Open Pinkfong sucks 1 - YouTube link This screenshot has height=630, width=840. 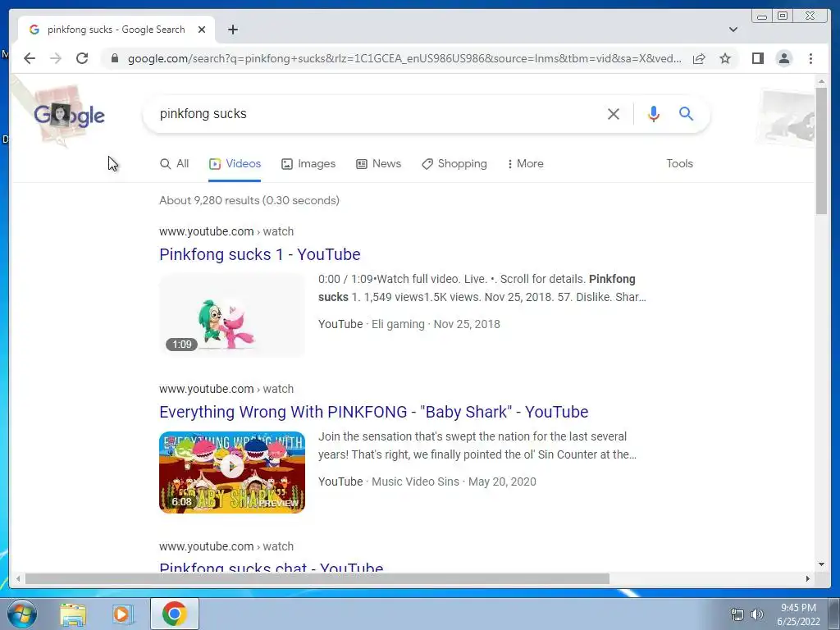coord(260,254)
